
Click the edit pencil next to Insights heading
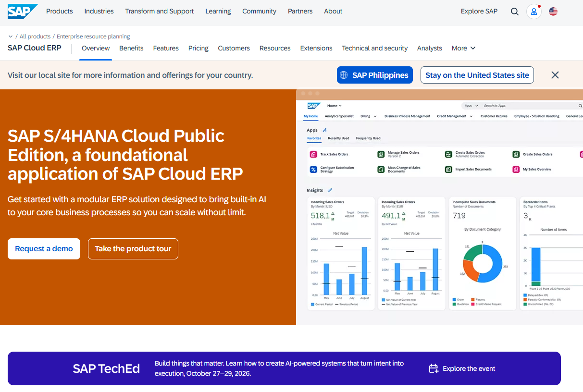(330, 191)
